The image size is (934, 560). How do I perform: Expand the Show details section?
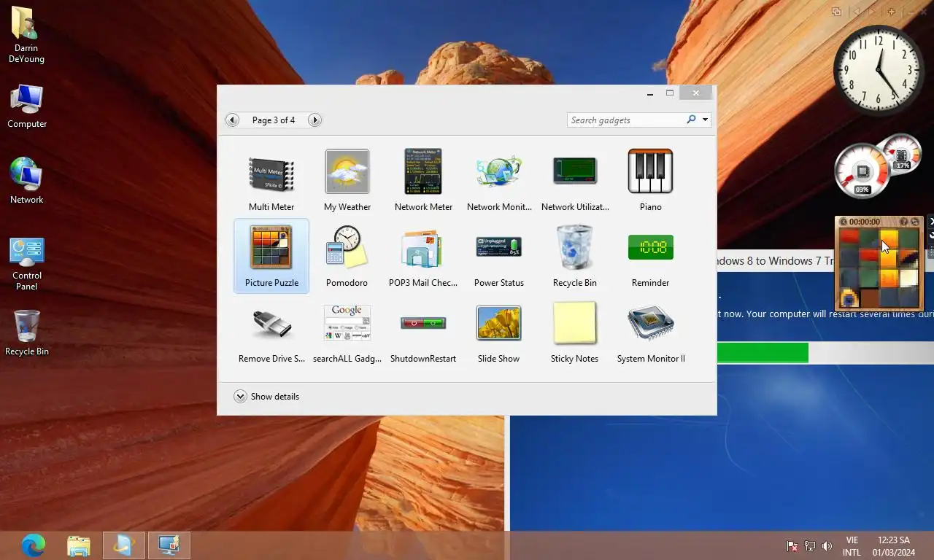pyautogui.click(x=240, y=397)
